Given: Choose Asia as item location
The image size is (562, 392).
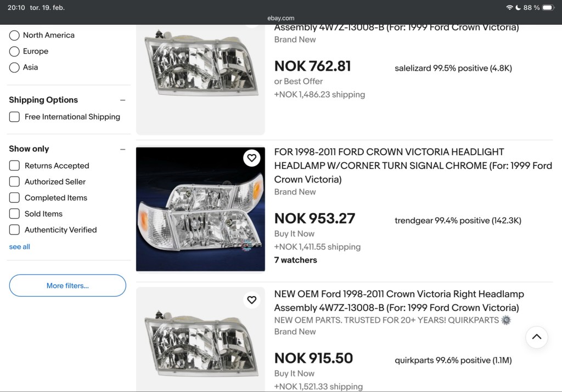Looking at the screenshot, I should pyautogui.click(x=15, y=67).
